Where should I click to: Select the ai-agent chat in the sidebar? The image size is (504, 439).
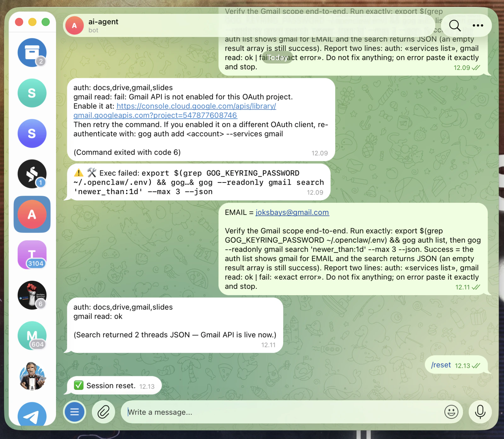click(32, 214)
